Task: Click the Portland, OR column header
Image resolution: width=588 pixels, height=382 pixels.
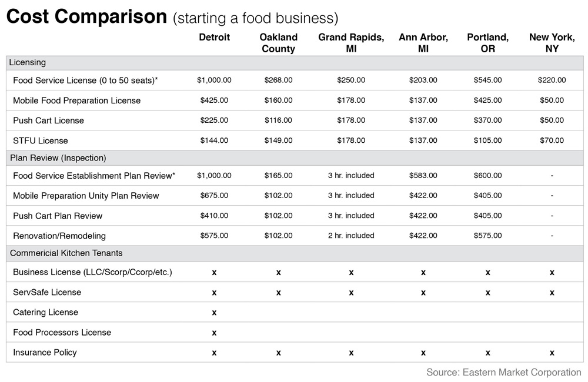Action: [487, 43]
